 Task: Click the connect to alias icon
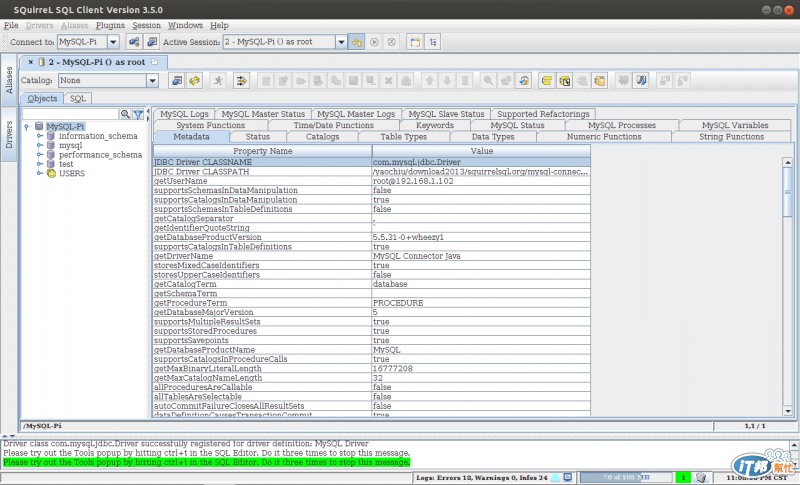tap(134, 42)
